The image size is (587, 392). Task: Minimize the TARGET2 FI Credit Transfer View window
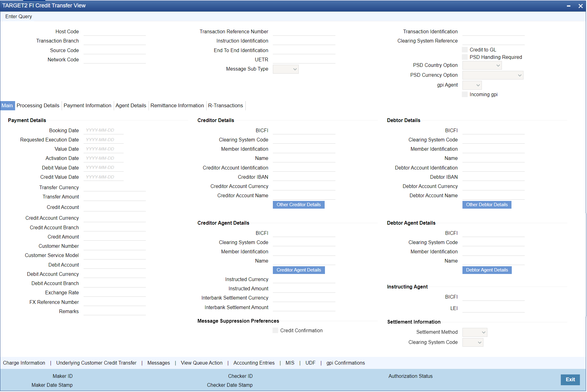[569, 6]
